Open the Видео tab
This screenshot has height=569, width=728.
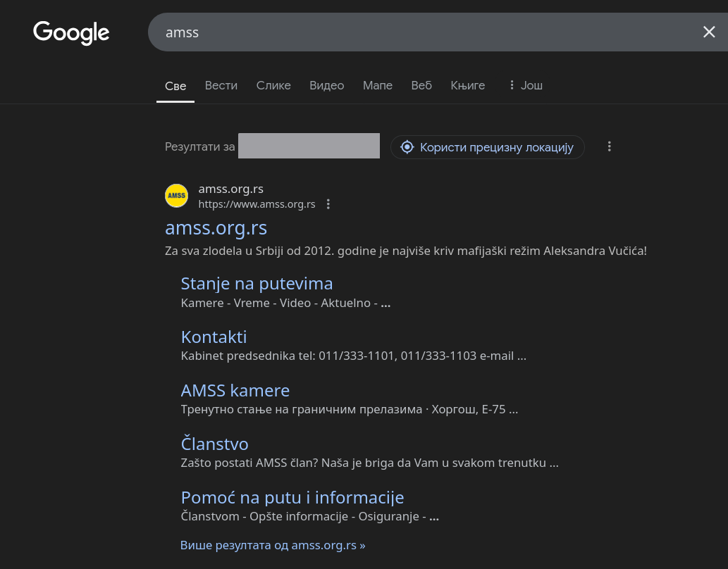(x=327, y=85)
